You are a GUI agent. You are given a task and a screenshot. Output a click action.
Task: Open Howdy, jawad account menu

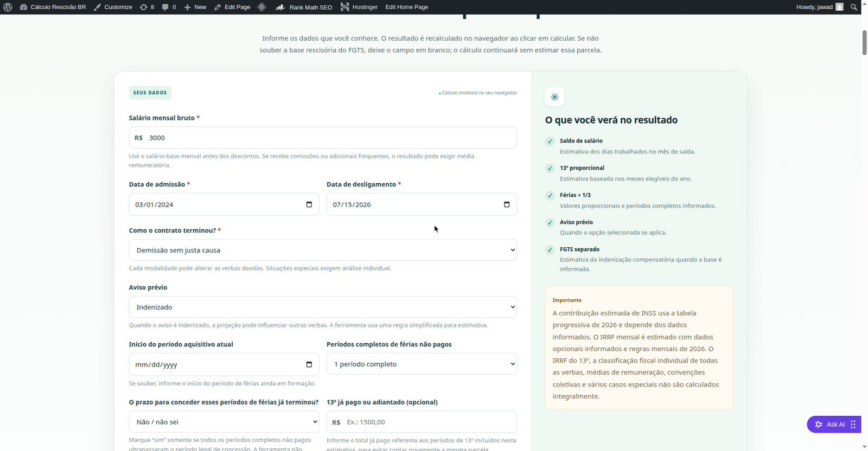819,7
